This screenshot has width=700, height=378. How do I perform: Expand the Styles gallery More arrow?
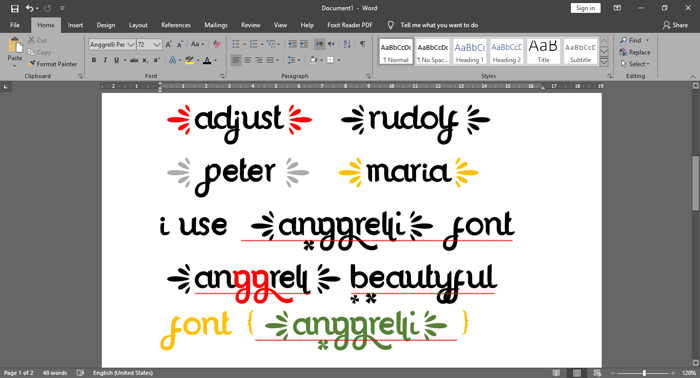coord(604,62)
